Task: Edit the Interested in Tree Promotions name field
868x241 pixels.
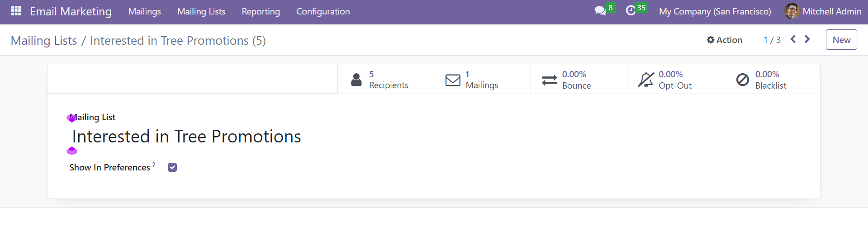Action: [x=186, y=137]
